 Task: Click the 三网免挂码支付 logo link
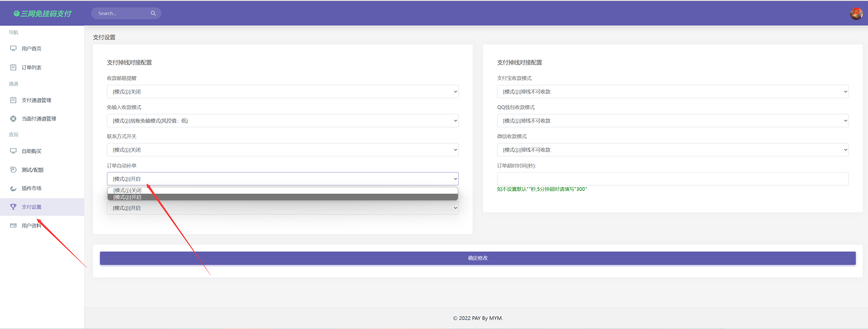[43, 14]
